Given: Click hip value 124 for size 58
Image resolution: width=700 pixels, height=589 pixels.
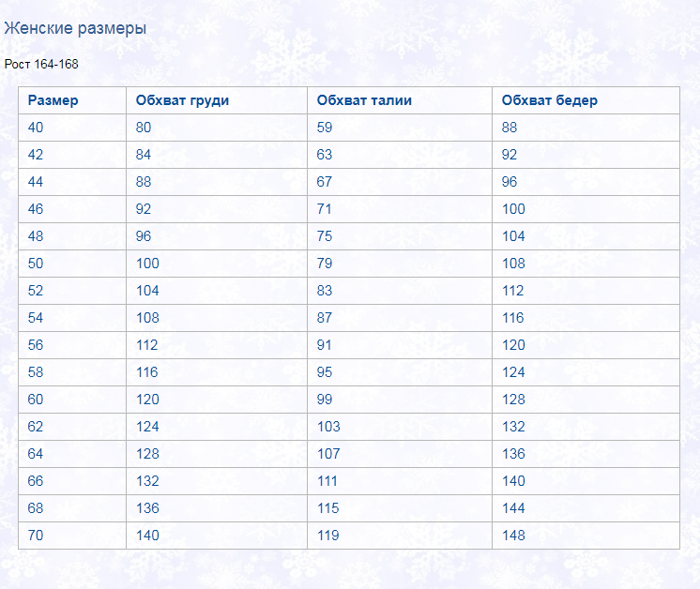Looking at the screenshot, I should [513, 372].
